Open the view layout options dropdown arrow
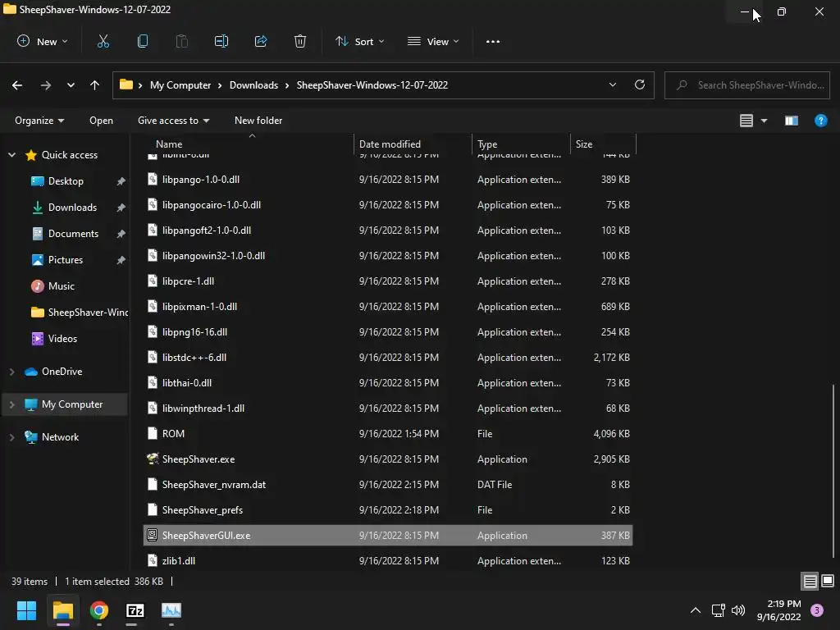Image resolution: width=840 pixels, height=630 pixels. [x=764, y=121]
